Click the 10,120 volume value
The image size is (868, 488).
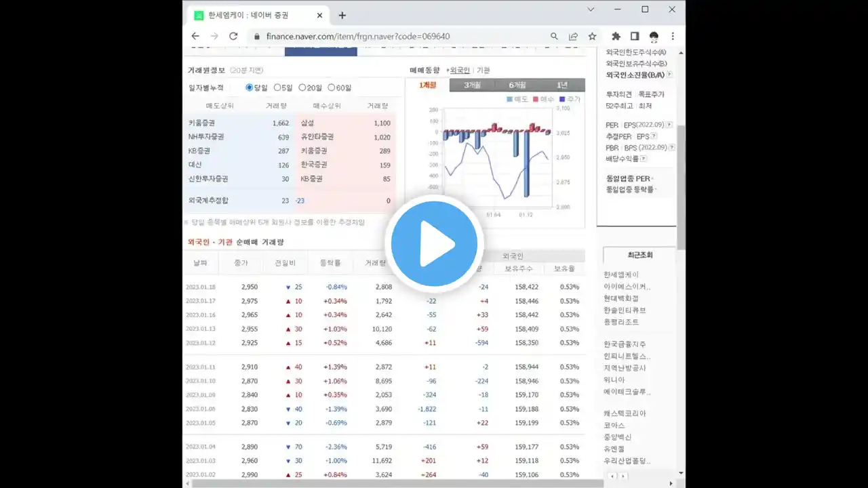pos(382,329)
